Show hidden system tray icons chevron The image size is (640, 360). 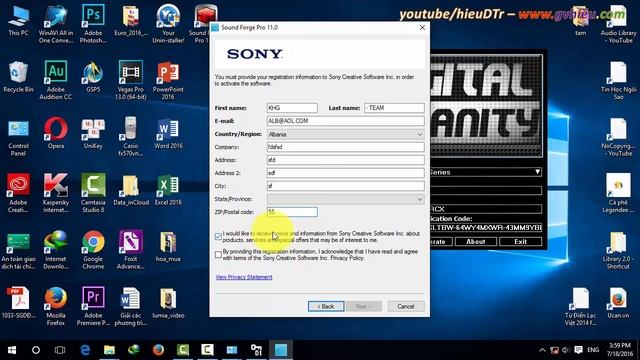(x=542, y=350)
